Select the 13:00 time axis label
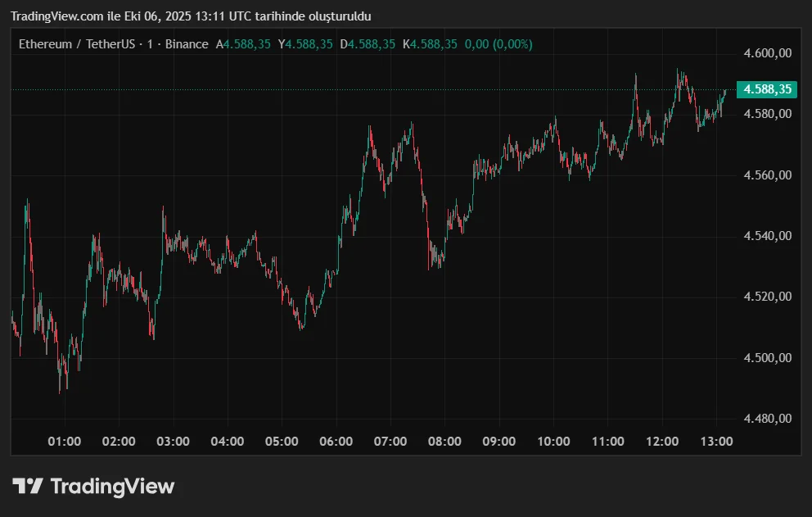812x517 pixels. (x=716, y=442)
